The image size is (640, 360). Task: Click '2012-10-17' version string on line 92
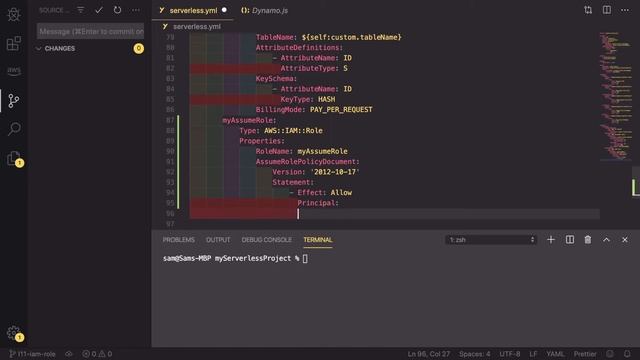point(335,172)
